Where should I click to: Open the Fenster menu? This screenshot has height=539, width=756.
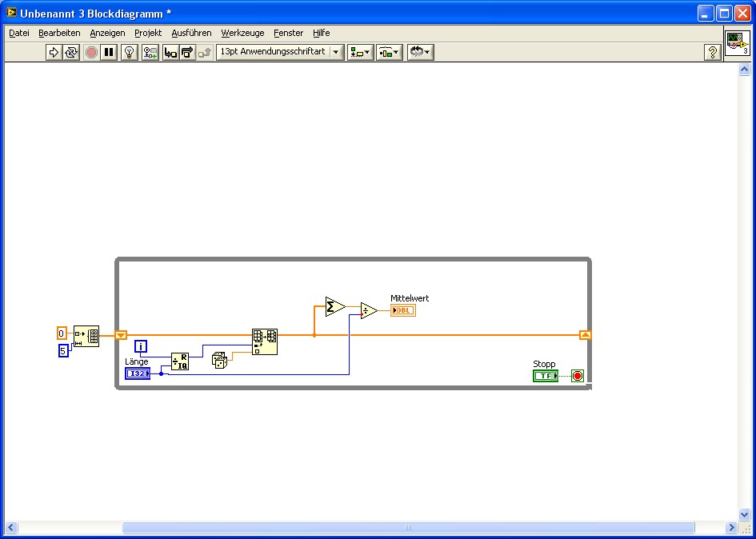pyautogui.click(x=288, y=33)
